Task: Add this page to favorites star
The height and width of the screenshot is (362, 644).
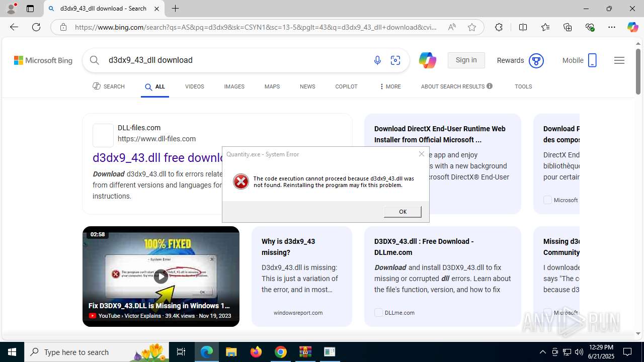Action: 472,27
